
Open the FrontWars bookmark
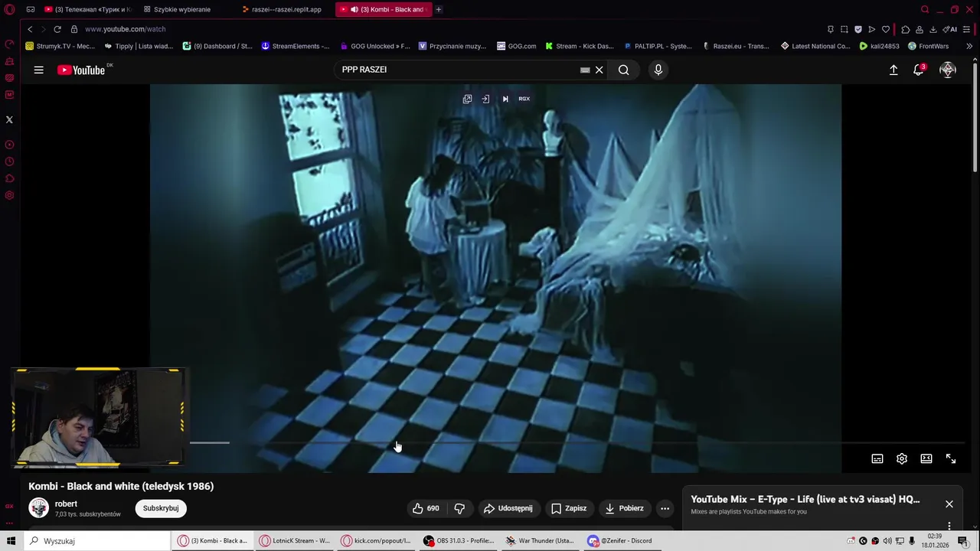point(928,46)
